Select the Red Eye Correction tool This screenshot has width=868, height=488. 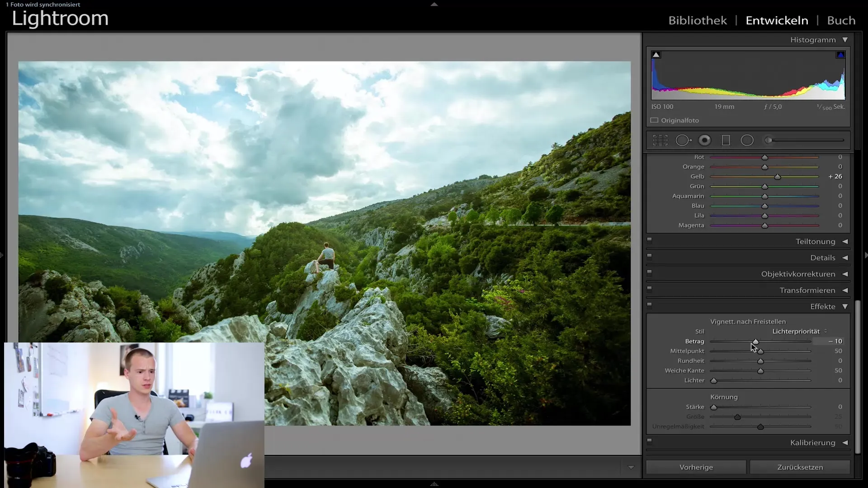coord(704,141)
